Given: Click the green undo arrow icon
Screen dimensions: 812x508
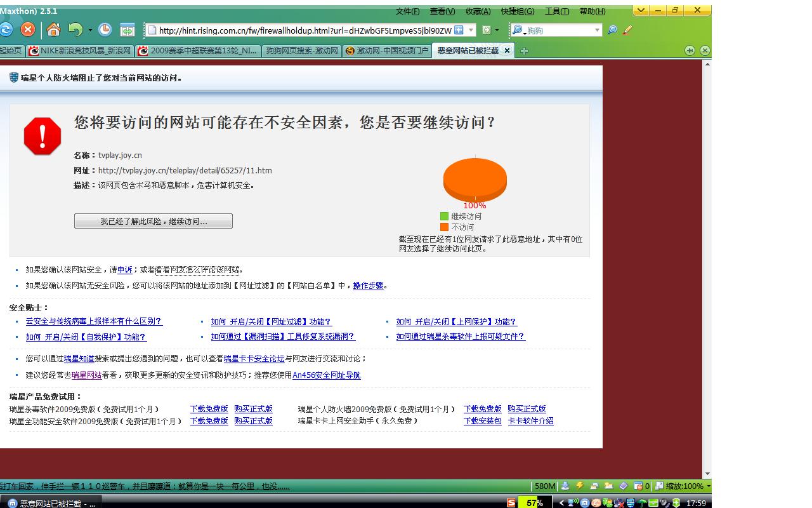Looking at the screenshot, I should [75, 29].
